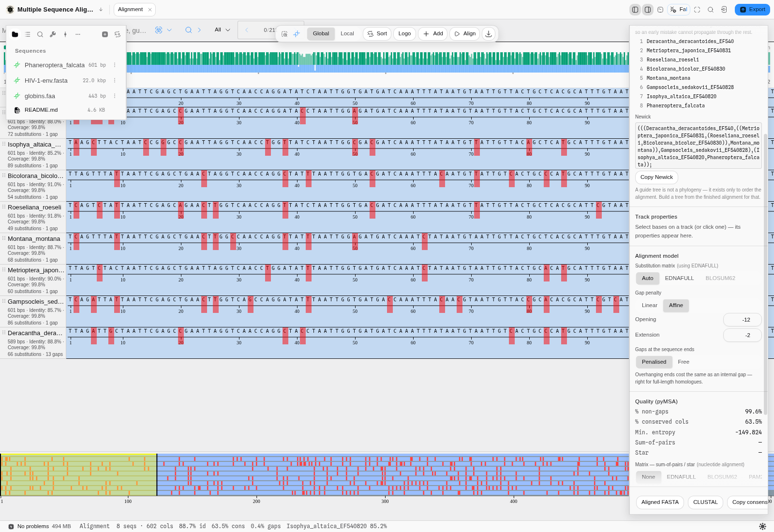Click Copy Newick button
The width and height of the screenshot is (774, 532).
click(x=656, y=177)
